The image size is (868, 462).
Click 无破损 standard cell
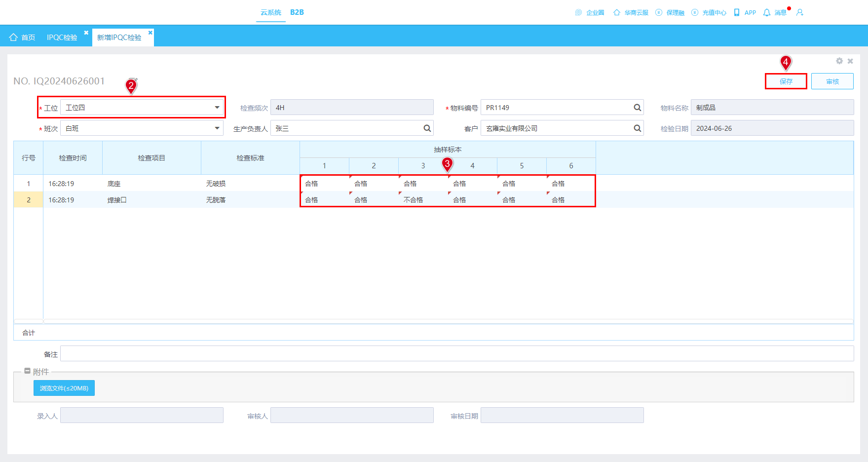pos(250,183)
